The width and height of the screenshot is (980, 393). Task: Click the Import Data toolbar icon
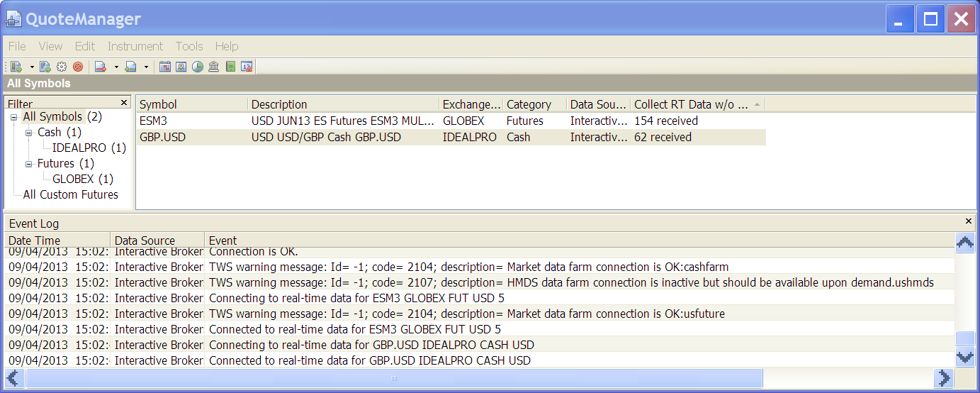[x=130, y=67]
